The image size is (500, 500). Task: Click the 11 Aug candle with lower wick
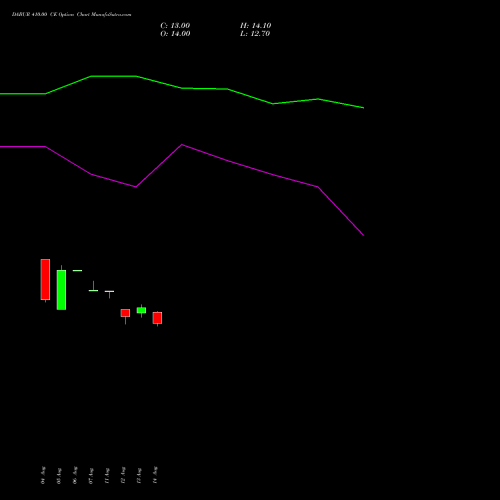click(109, 294)
